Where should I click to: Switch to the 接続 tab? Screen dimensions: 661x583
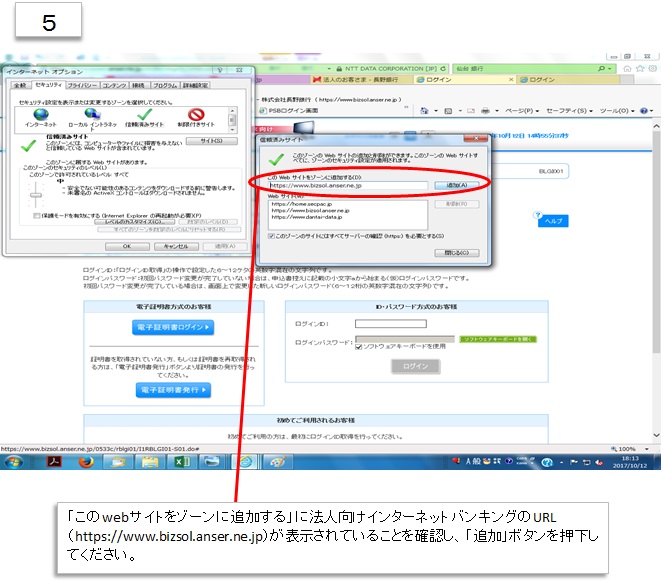pos(138,86)
